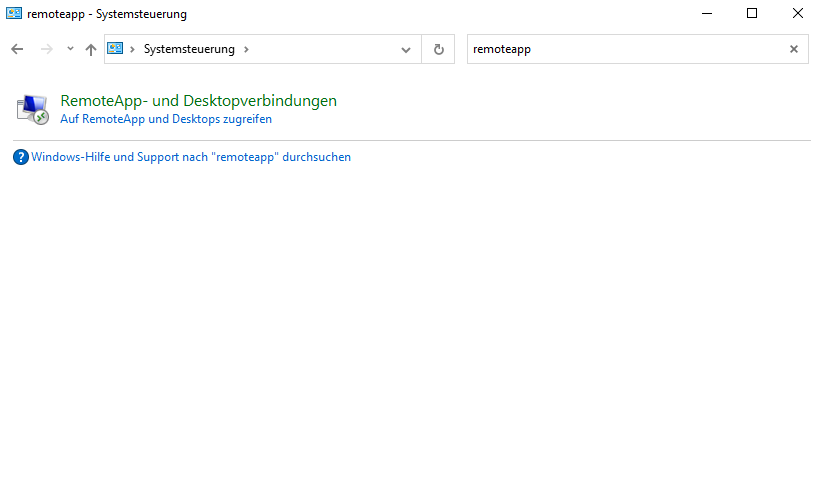This screenshot has width=820, height=480.
Task: Expand the chevron after Systemsteuerung
Action: click(x=246, y=49)
